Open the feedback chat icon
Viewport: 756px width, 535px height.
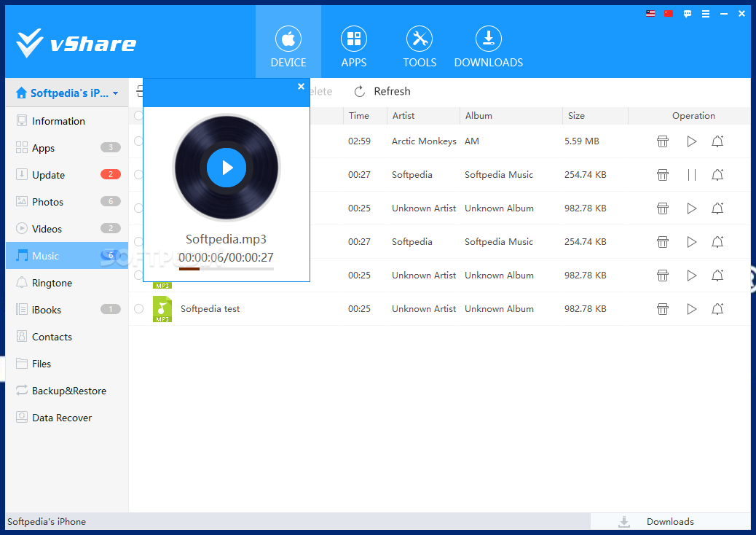688,14
